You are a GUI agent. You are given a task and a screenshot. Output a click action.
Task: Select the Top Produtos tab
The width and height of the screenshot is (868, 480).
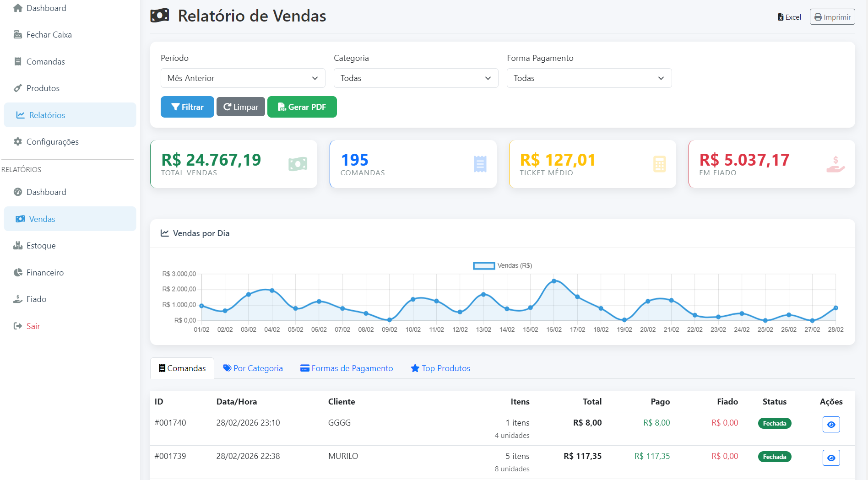click(x=440, y=368)
